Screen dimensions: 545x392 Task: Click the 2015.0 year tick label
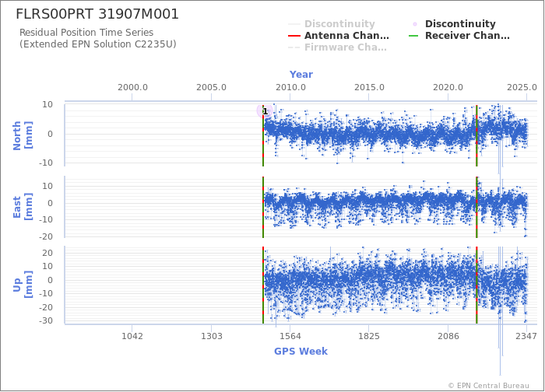tap(369, 87)
